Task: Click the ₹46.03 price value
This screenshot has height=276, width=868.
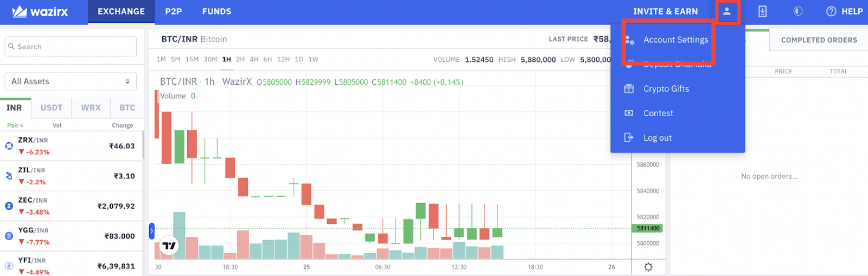Action: point(122,146)
